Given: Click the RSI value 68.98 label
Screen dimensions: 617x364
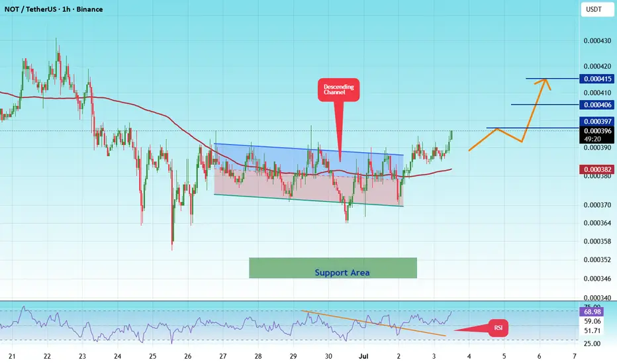Looking at the screenshot, I should click(x=592, y=312).
